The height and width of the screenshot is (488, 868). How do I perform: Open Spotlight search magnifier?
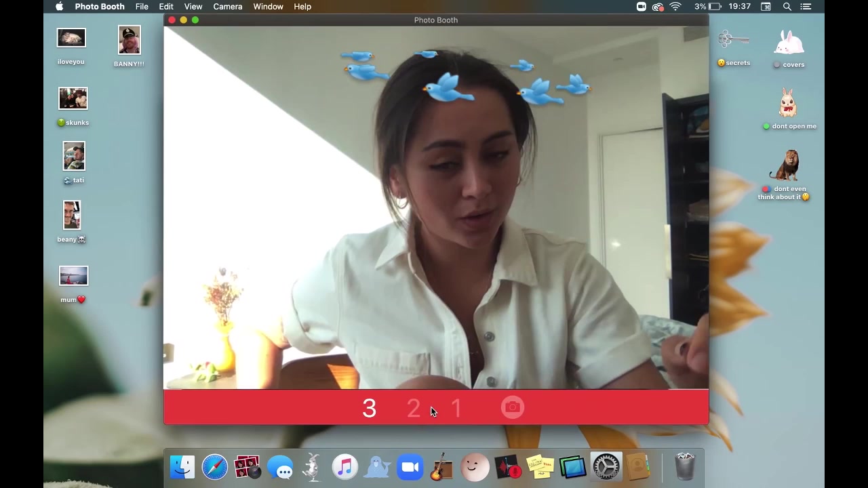(x=787, y=6)
